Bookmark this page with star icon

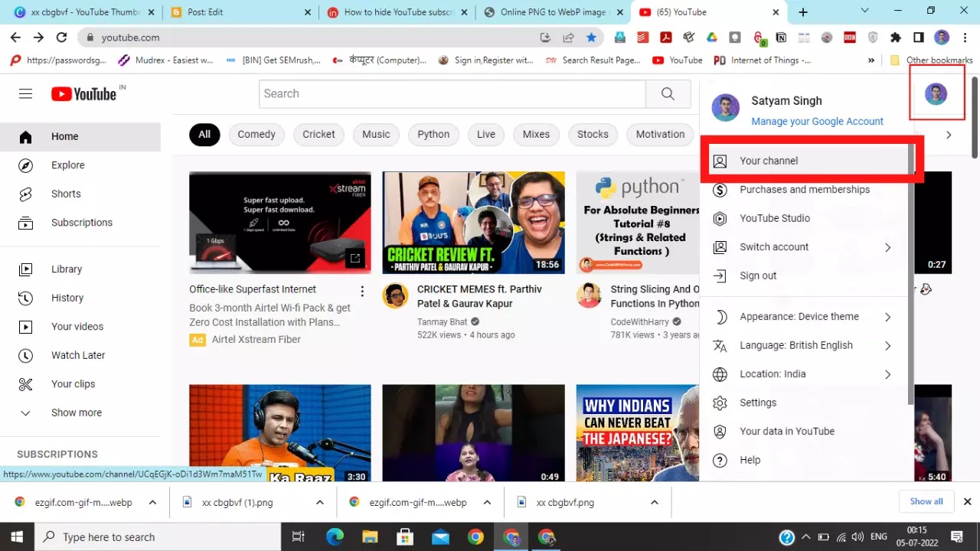(591, 37)
